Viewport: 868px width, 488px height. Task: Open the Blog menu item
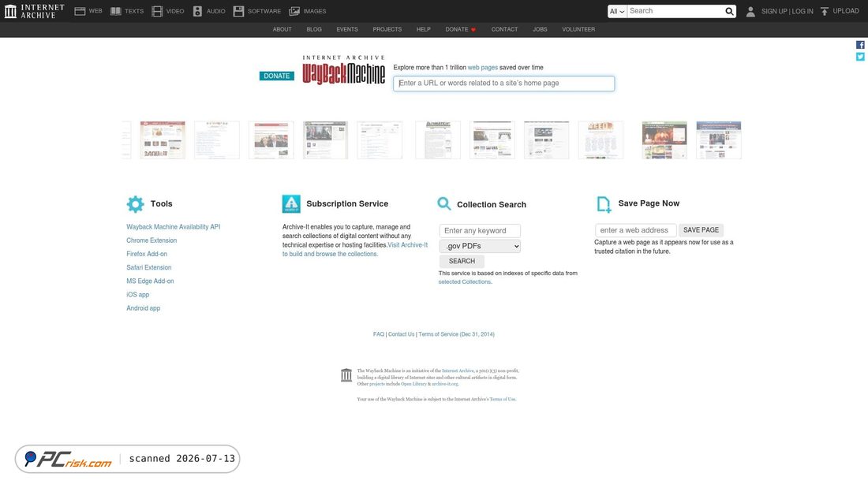pos(314,29)
